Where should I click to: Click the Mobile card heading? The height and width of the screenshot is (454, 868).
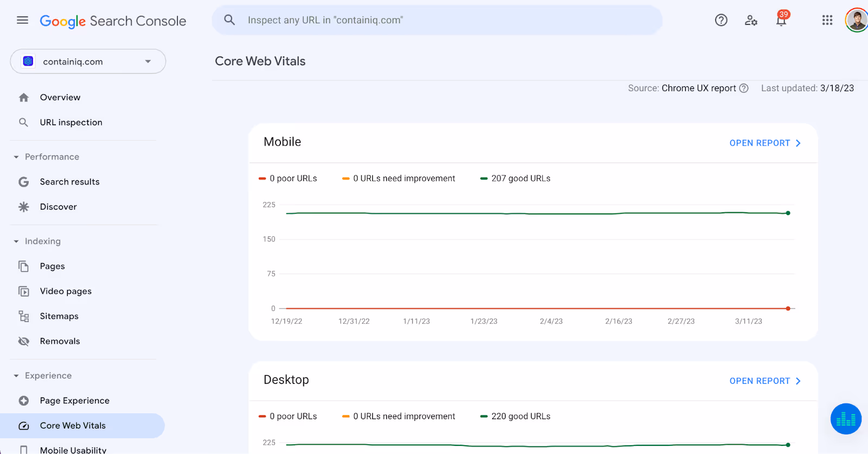point(282,142)
